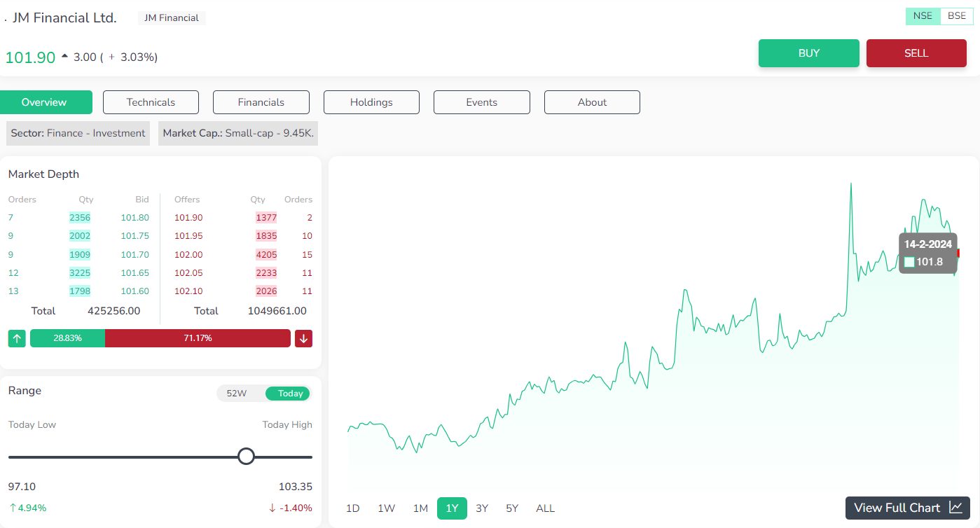Click the green up-arrow buy percentage icon
The height and width of the screenshot is (528, 980).
pos(17,338)
